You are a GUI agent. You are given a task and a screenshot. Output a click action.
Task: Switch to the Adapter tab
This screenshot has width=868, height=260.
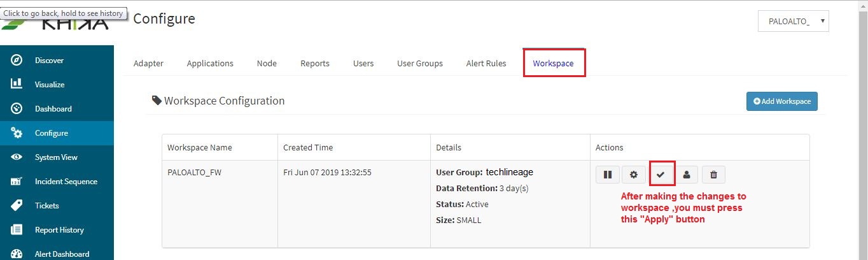(x=148, y=63)
